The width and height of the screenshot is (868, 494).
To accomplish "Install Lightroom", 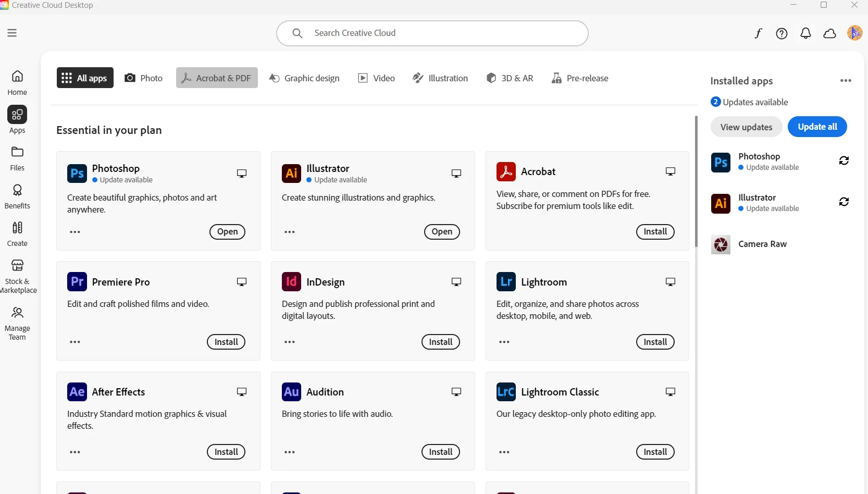I will click(655, 342).
